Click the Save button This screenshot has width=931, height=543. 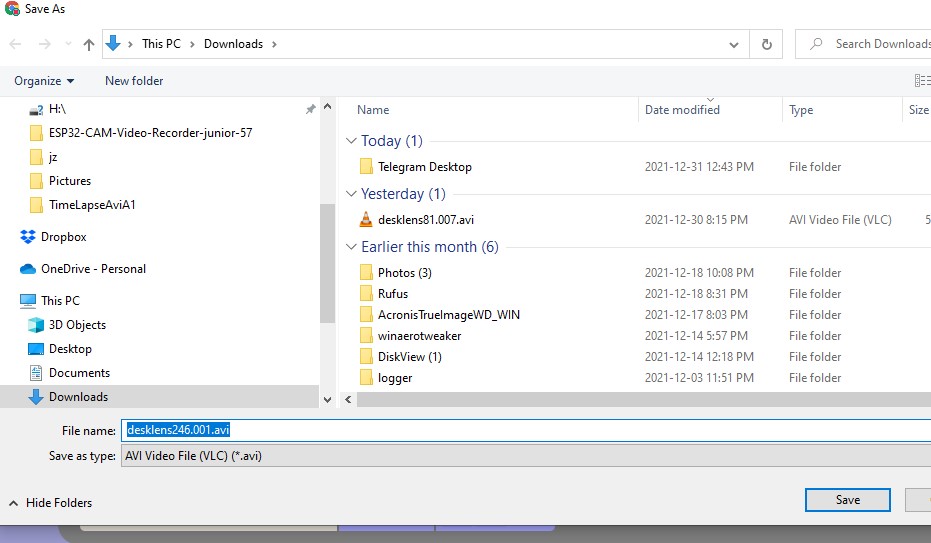pyautogui.click(x=847, y=500)
